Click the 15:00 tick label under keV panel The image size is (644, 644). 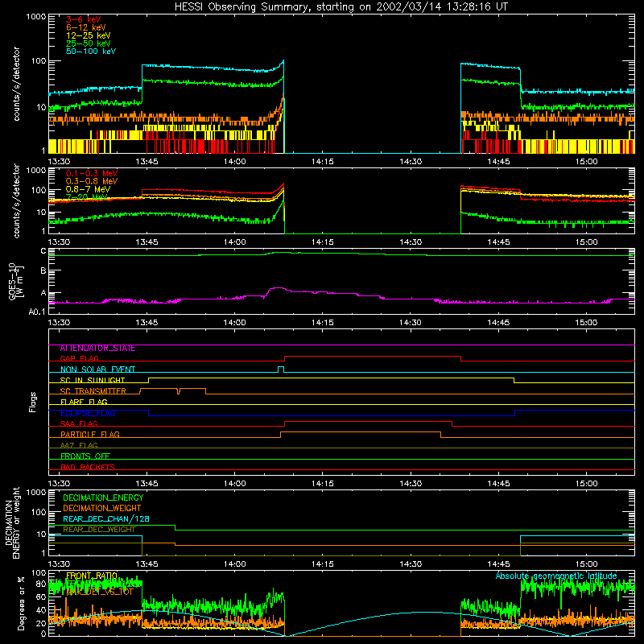click(x=586, y=162)
